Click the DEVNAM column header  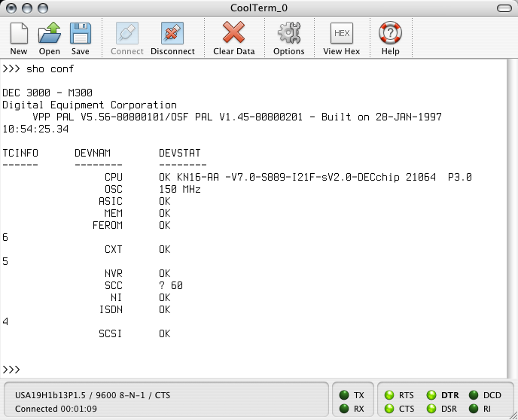point(93,153)
